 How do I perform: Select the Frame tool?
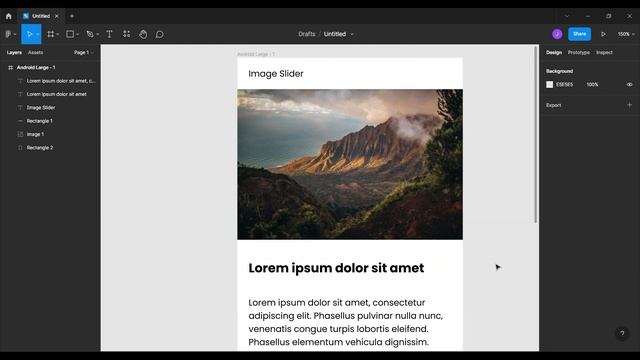pyautogui.click(x=51, y=34)
